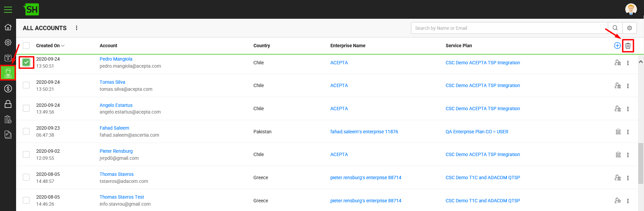Screen dimensions: 644x211
Task: Check the Tomas Silva row checkbox
Action: click(26, 85)
